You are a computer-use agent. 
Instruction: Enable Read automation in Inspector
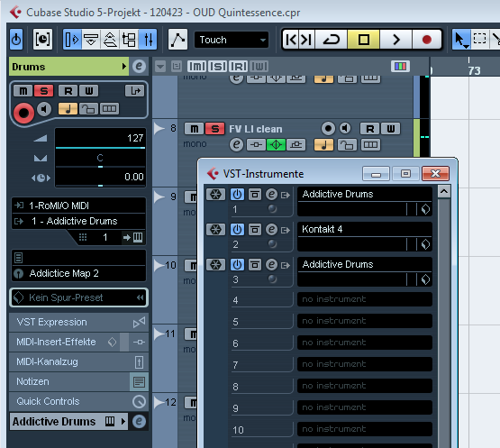coord(68,91)
